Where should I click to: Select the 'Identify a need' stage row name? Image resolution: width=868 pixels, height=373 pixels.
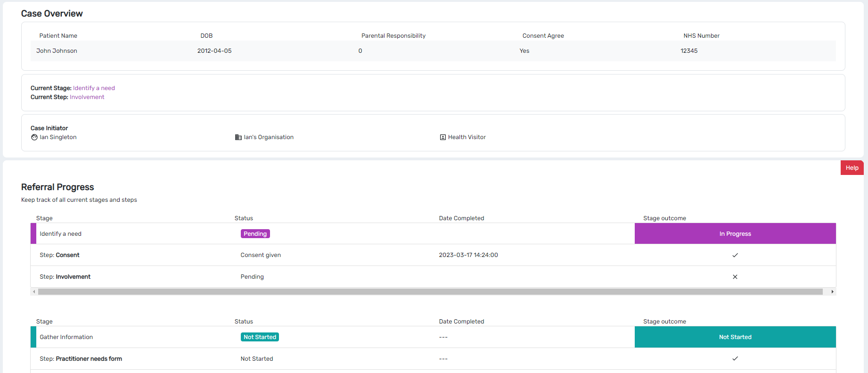point(61,234)
